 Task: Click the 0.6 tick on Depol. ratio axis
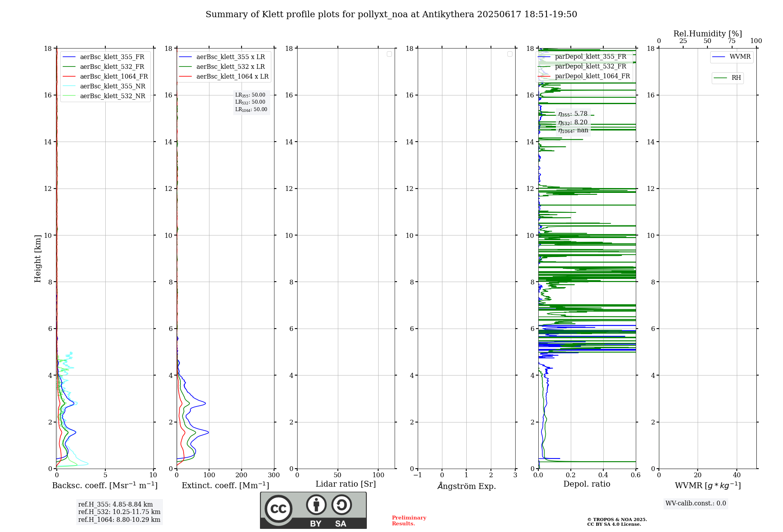(x=635, y=475)
